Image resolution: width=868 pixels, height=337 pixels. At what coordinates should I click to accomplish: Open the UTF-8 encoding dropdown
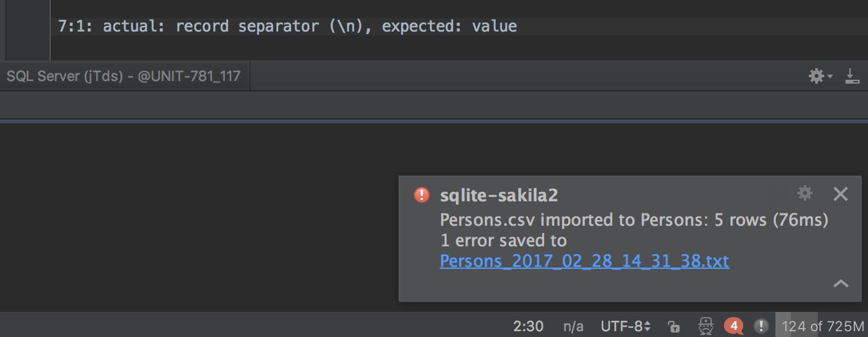(x=626, y=326)
